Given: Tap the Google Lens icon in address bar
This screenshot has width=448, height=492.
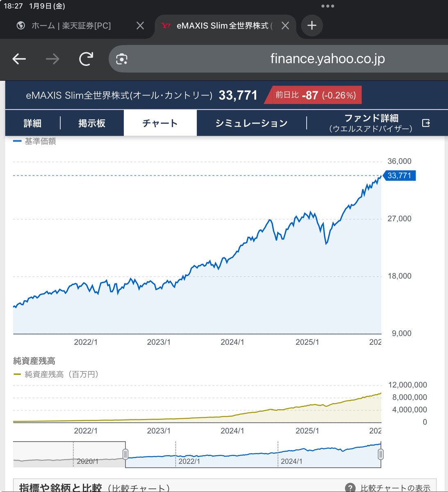Looking at the screenshot, I should coord(122,59).
